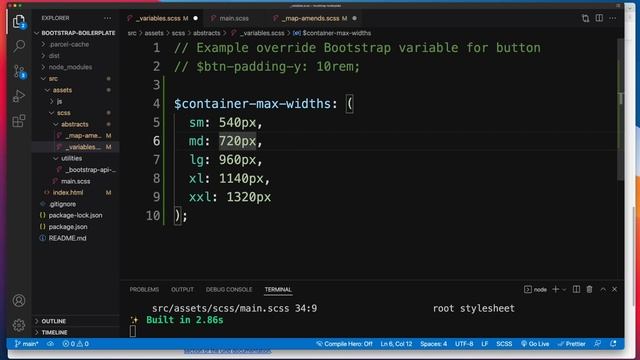The width and height of the screenshot is (640, 360).
Task: Open README.md file
Action: tap(63, 238)
